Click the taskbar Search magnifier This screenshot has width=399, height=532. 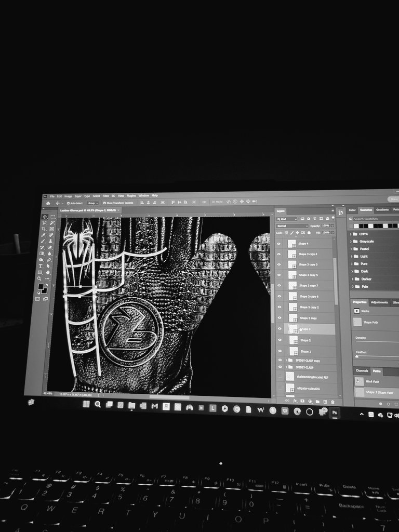point(98,404)
